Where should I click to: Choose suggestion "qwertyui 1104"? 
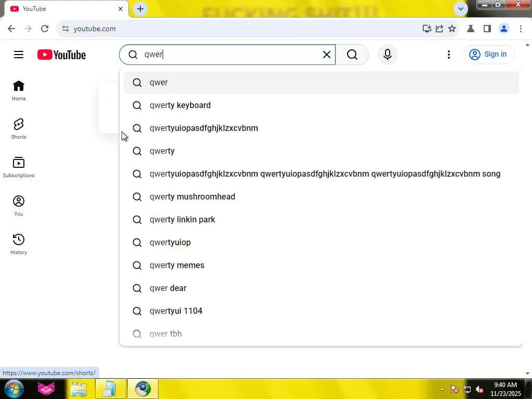coord(321,311)
